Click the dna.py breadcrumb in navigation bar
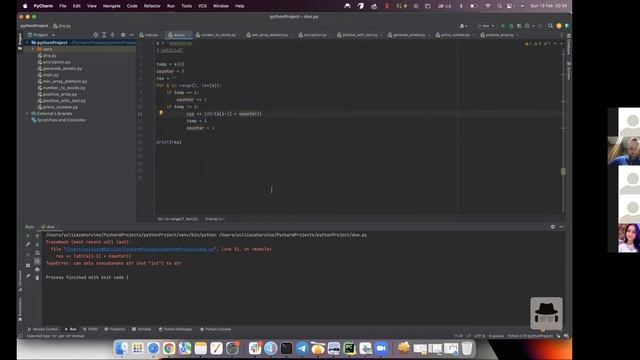The height and width of the screenshot is (360, 640). 62,26
